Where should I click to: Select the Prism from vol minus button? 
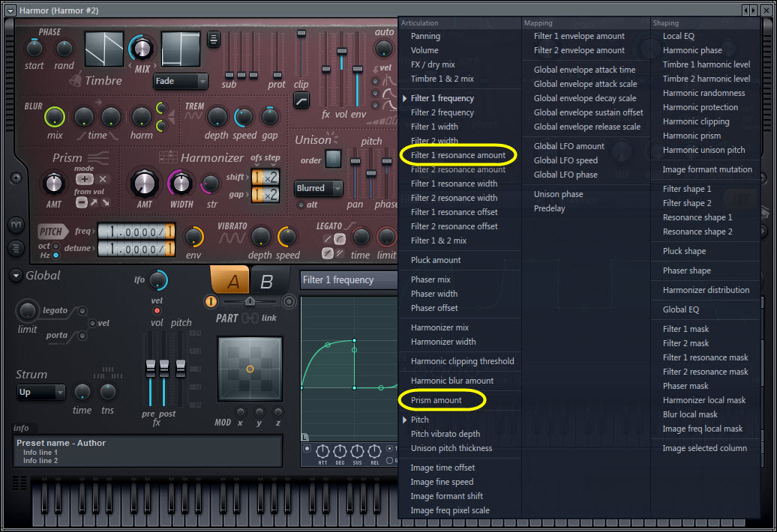click(81, 202)
